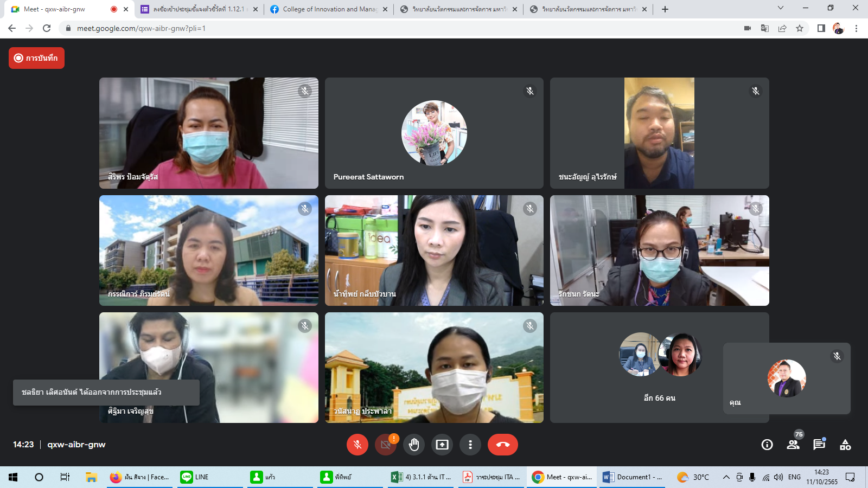Open the chat messages panel
The height and width of the screenshot is (488, 868).
coord(819,445)
